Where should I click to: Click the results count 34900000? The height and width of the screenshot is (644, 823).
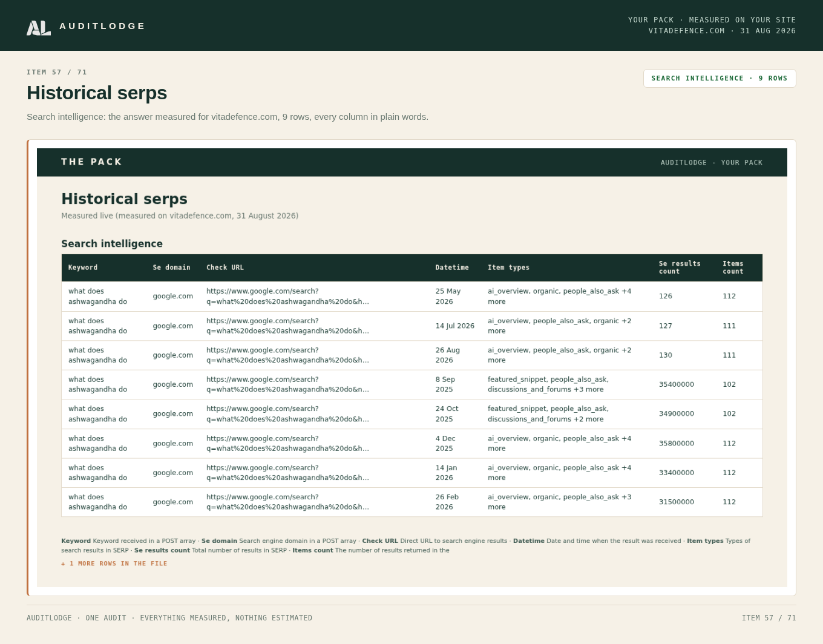pyautogui.click(x=677, y=414)
